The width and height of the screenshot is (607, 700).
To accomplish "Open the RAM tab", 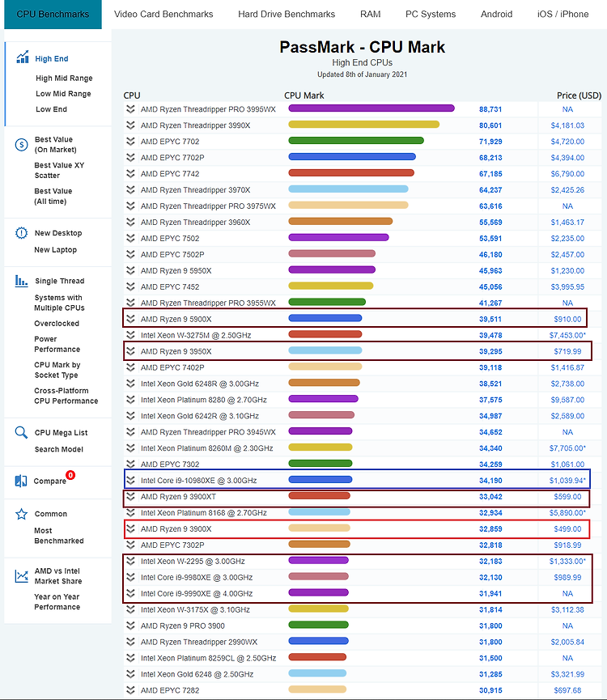I will click(371, 15).
